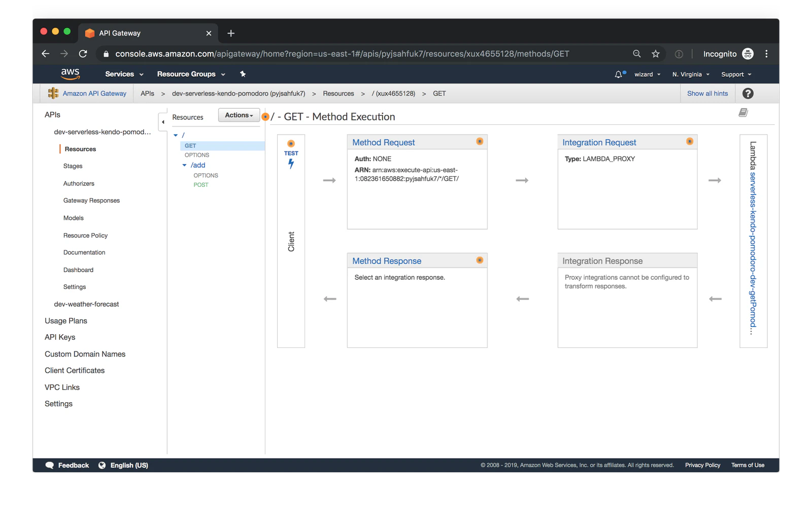
Task: Click the bookmark star in the address bar
Action: (656, 53)
